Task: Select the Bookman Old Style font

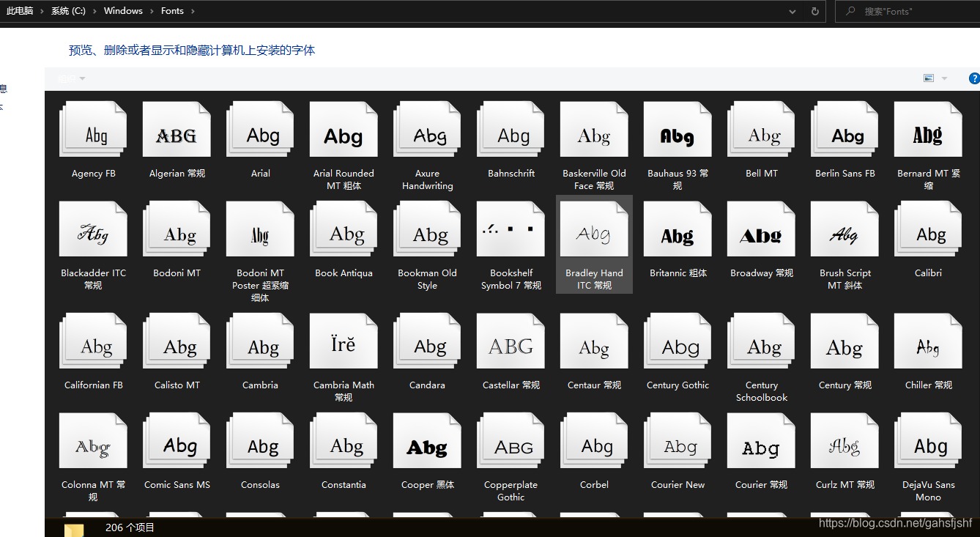Action: pyautogui.click(x=427, y=229)
